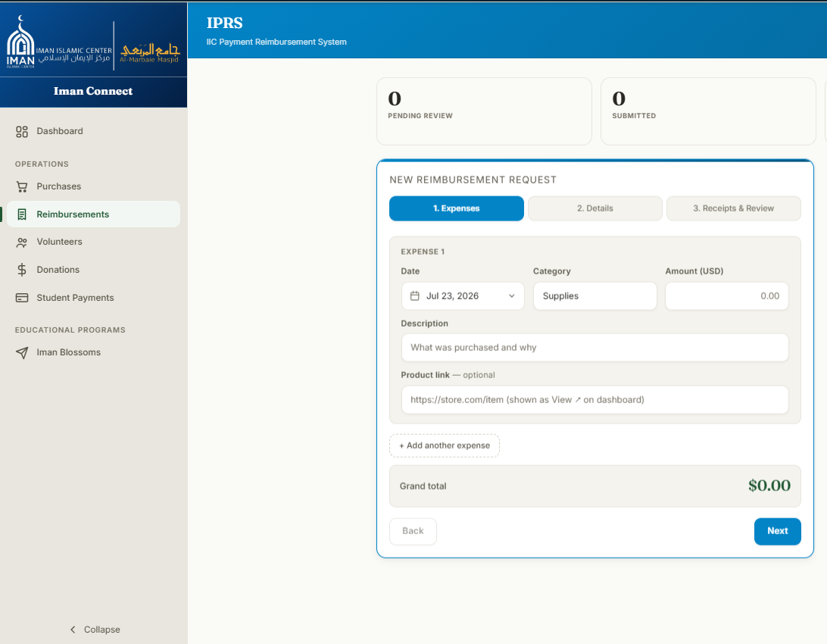Click the IIC Payment Reimbursement System subtitle
Screen dimensions: 827x644
(x=276, y=42)
